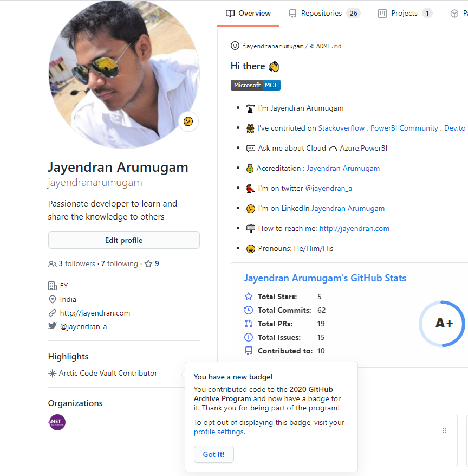Open the Overview tab
This screenshot has height=476, width=468.
(x=248, y=14)
